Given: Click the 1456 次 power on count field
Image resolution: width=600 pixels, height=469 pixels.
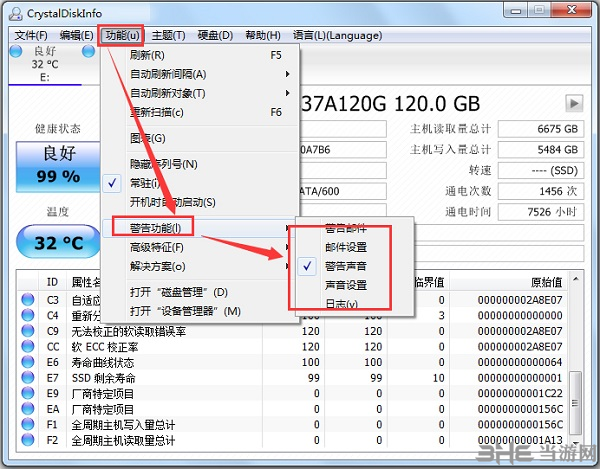Looking at the screenshot, I should (541, 191).
